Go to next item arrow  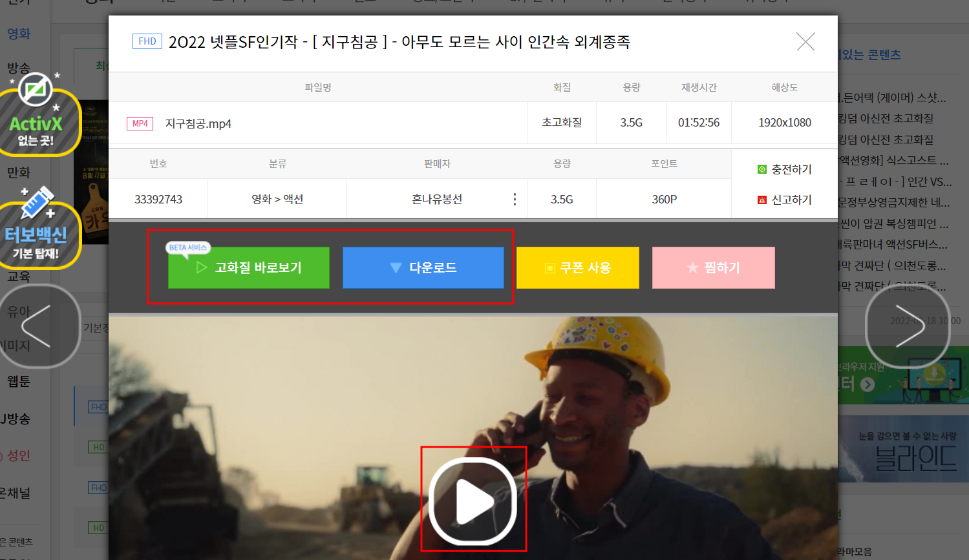pyautogui.click(x=908, y=326)
